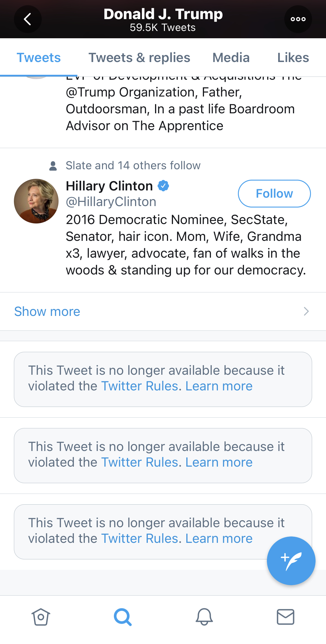
Task: Go to the Home tab icon
Action: (41, 617)
